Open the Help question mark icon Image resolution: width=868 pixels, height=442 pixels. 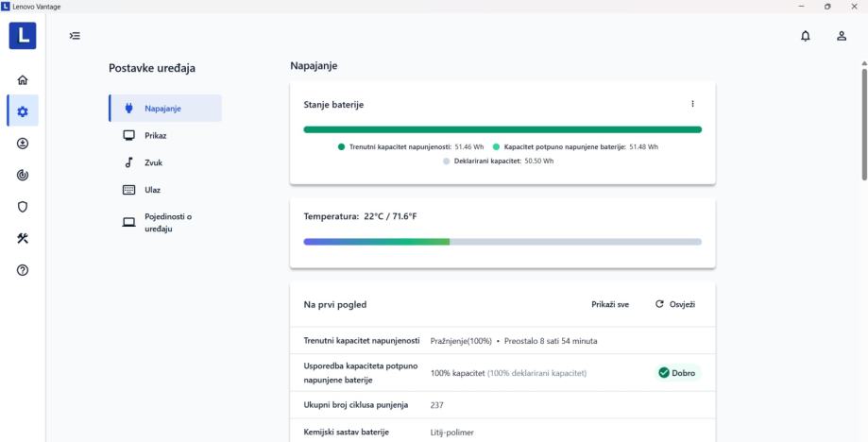point(23,270)
